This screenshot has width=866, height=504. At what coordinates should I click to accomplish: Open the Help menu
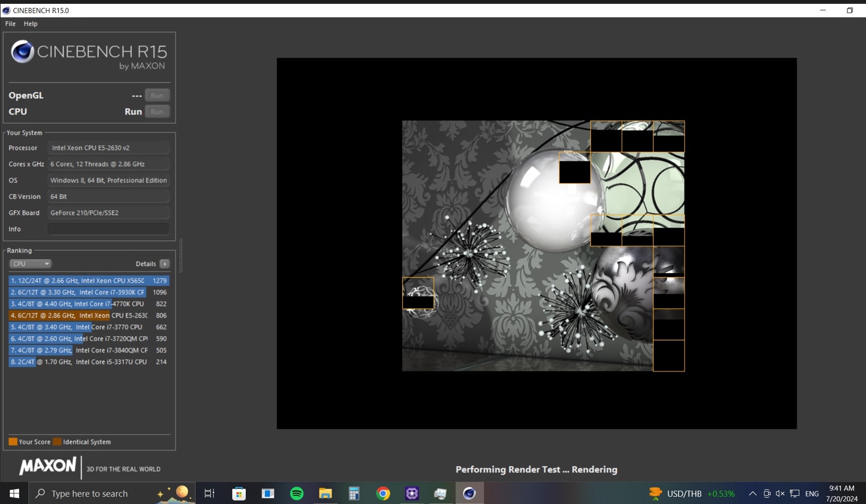31,24
